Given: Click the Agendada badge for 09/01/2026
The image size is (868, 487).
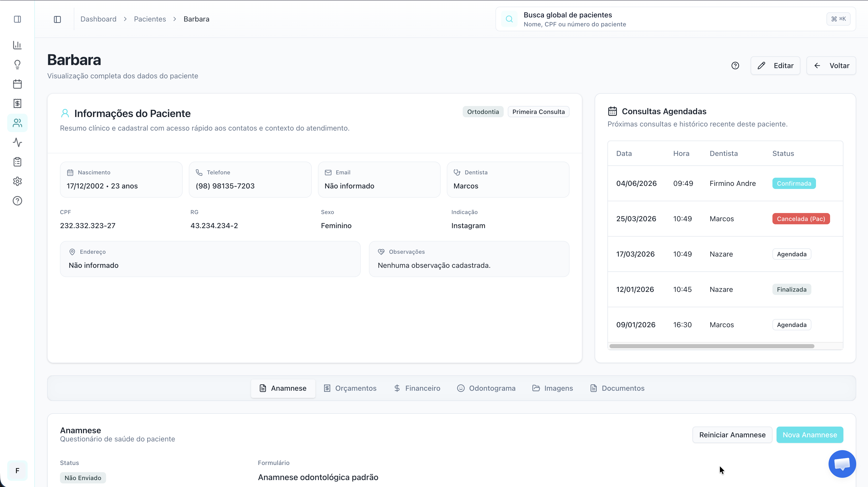Looking at the screenshot, I should point(791,325).
